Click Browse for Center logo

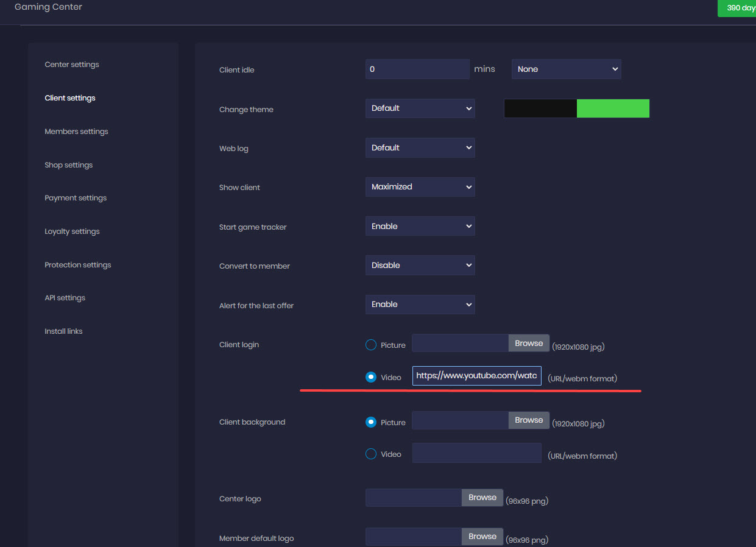(x=482, y=498)
